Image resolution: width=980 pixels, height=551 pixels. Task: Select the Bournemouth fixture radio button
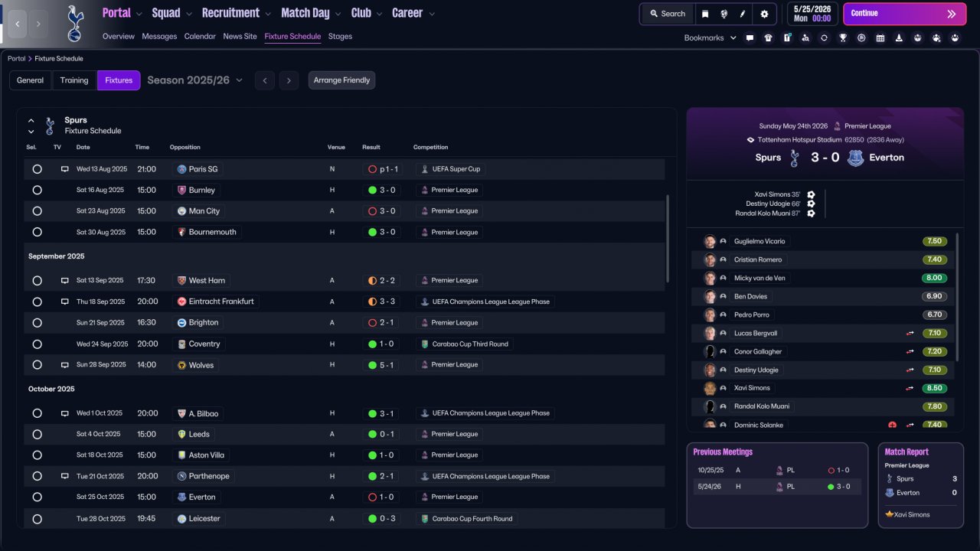[37, 232]
